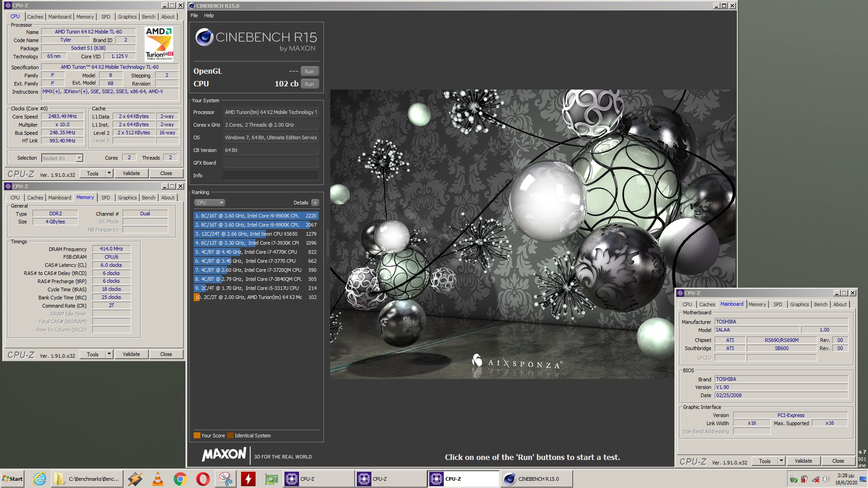Click the Info field in Your System

point(270,175)
